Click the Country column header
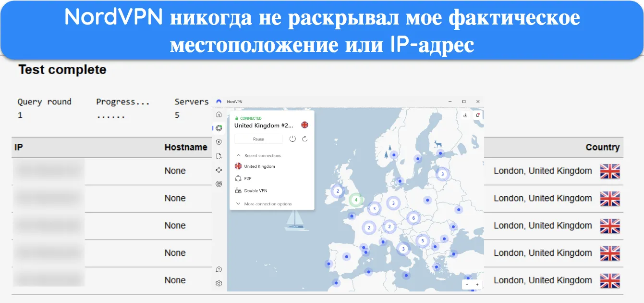 click(x=603, y=147)
